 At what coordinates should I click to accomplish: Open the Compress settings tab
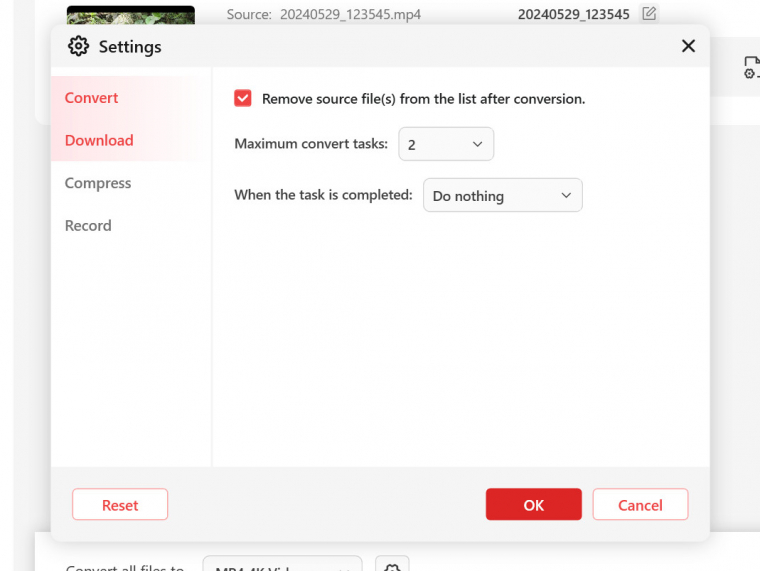point(98,183)
